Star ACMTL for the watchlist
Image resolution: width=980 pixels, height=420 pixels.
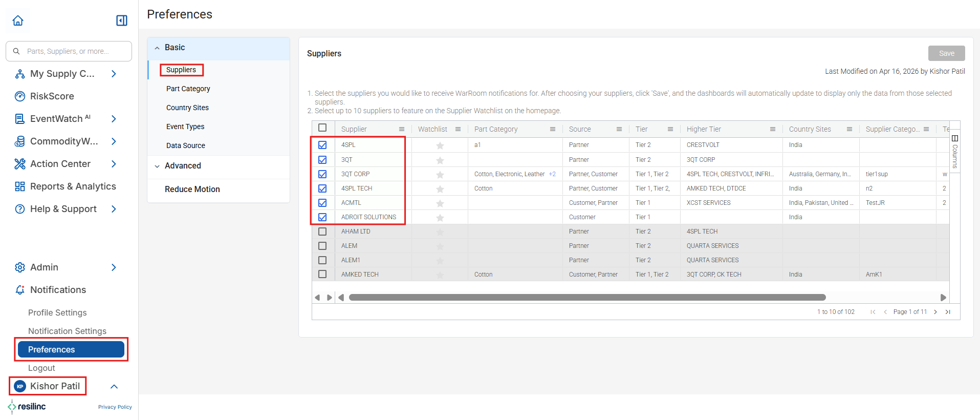[x=440, y=203]
